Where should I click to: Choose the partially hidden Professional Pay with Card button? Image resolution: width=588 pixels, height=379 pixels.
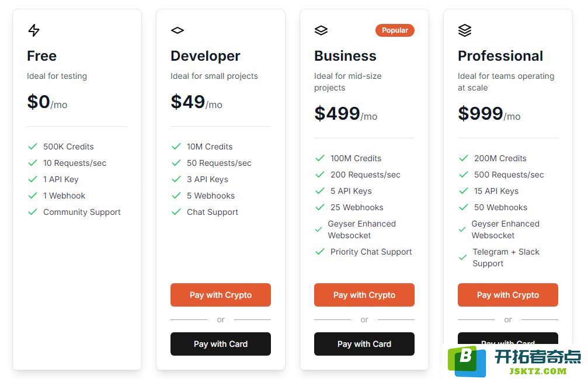pos(508,339)
